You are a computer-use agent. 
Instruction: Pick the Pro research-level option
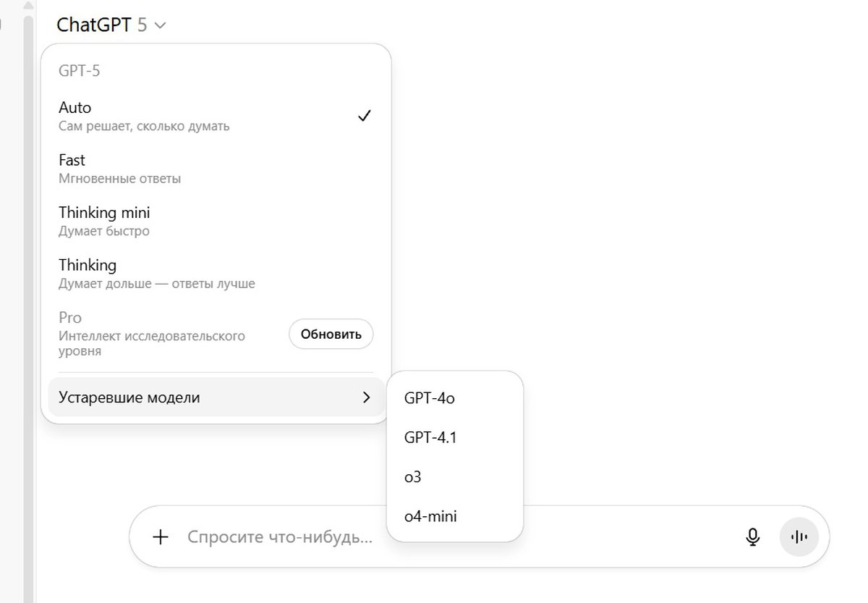(152, 333)
